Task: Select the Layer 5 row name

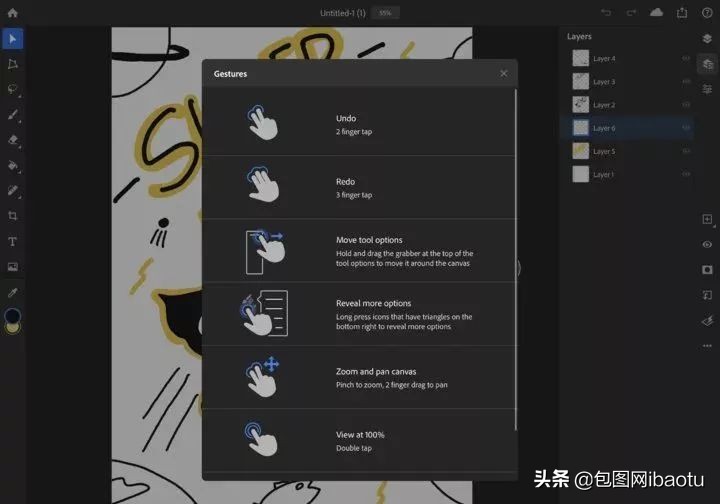Action: pyautogui.click(x=604, y=151)
